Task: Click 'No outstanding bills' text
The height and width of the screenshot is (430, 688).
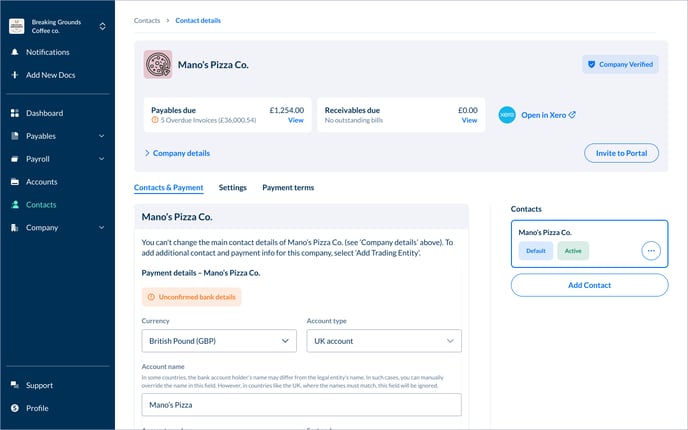Action: pyautogui.click(x=354, y=120)
